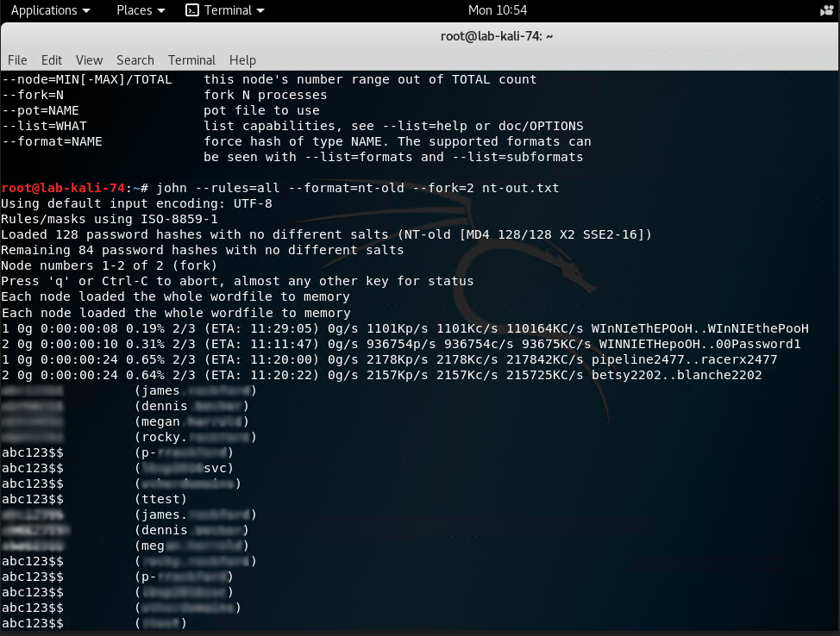Screen dimensions: 840x636
Task: Click the "Press 'q' or Ctrl-C to abort" line
Action: tap(237, 281)
